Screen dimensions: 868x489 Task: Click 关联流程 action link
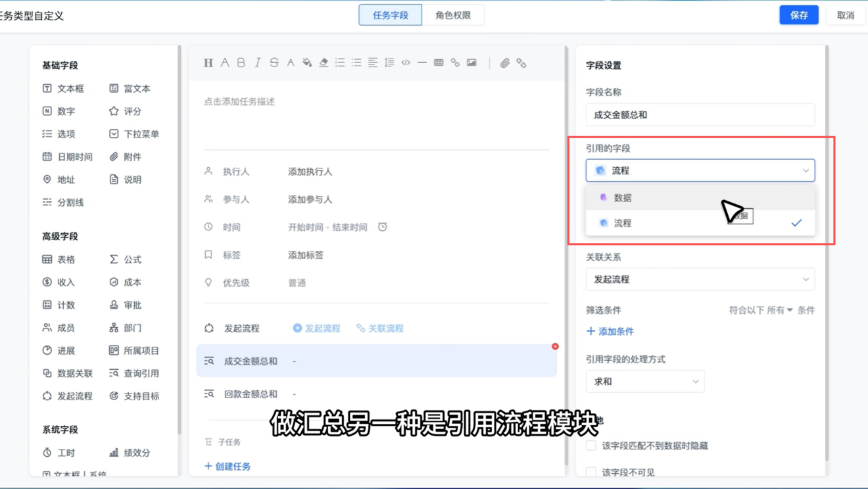pos(380,328)
